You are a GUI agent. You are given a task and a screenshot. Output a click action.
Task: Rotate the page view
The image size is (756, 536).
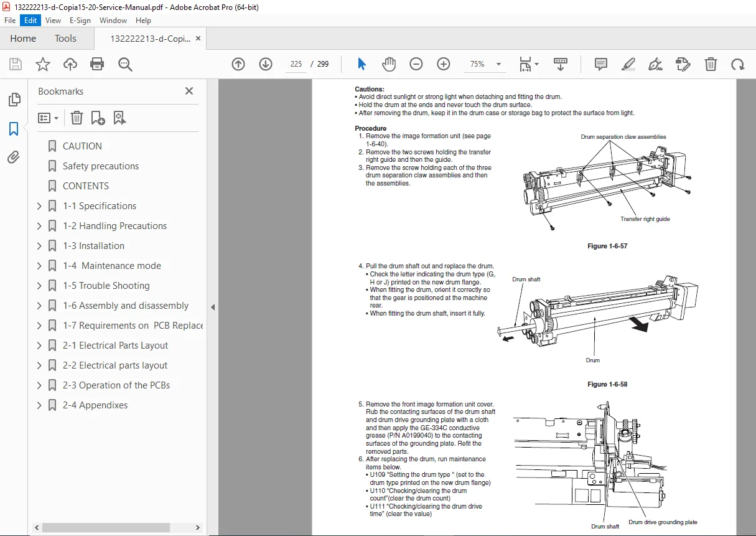pyautogui.click(x=738, y=64)
